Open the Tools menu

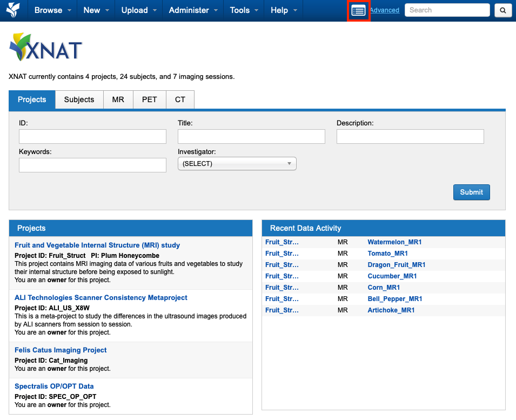point(244,10)
